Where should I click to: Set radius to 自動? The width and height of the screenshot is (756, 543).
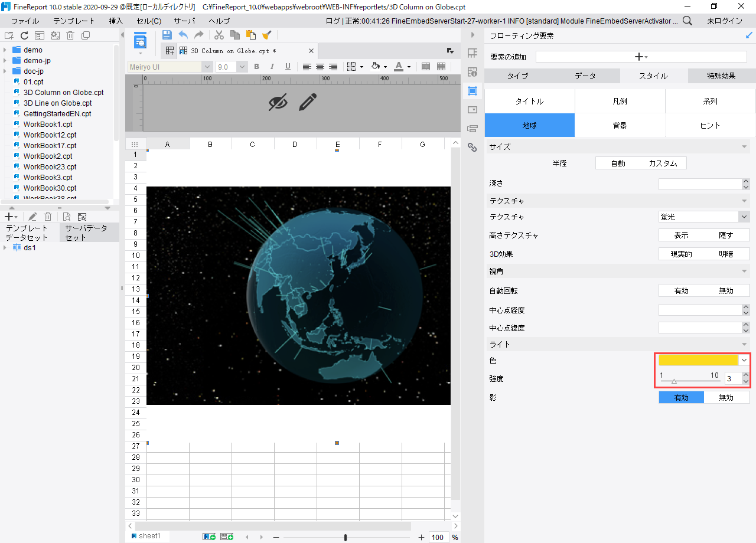click(x=618, y=163)
